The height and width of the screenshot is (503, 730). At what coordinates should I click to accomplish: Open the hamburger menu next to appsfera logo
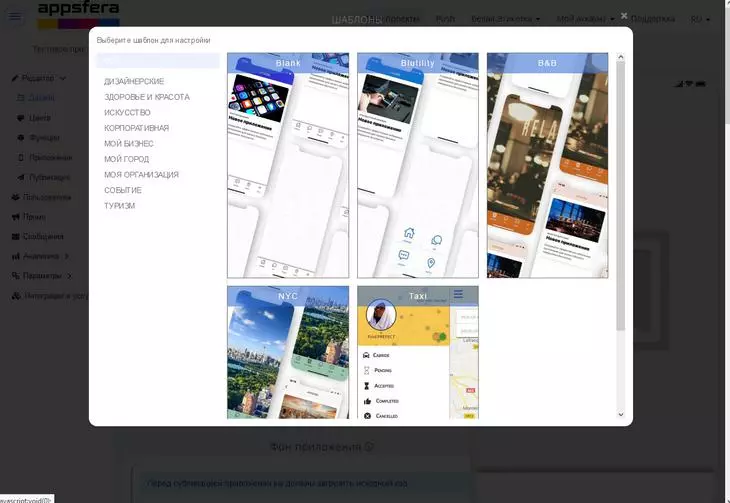[14, 17]
